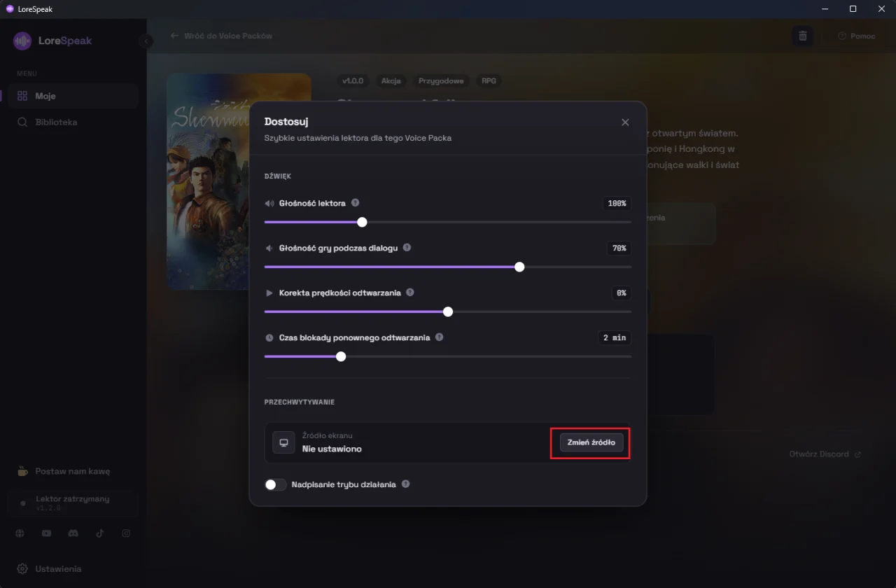The width and height of the screenshot is (896, 588).
Task: Go back via Wróć do Voice Packów
Action: [x=221, y=36]
